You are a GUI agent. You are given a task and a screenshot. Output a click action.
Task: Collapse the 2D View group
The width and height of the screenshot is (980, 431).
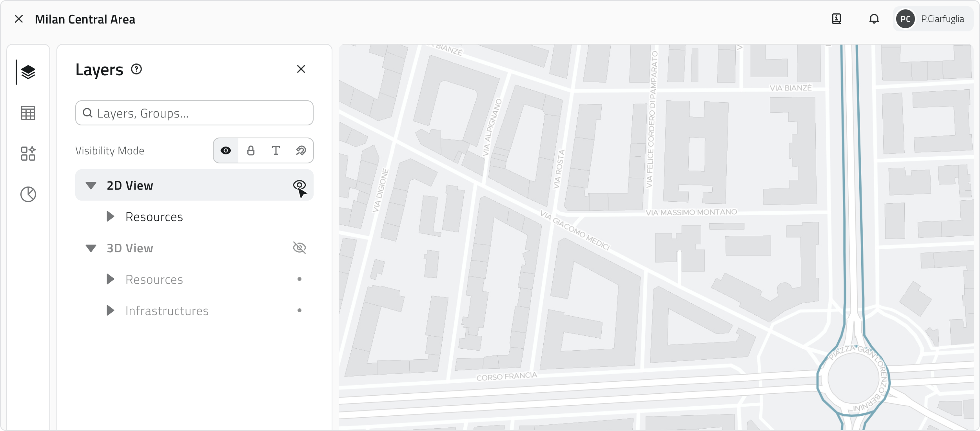point(91,185)
